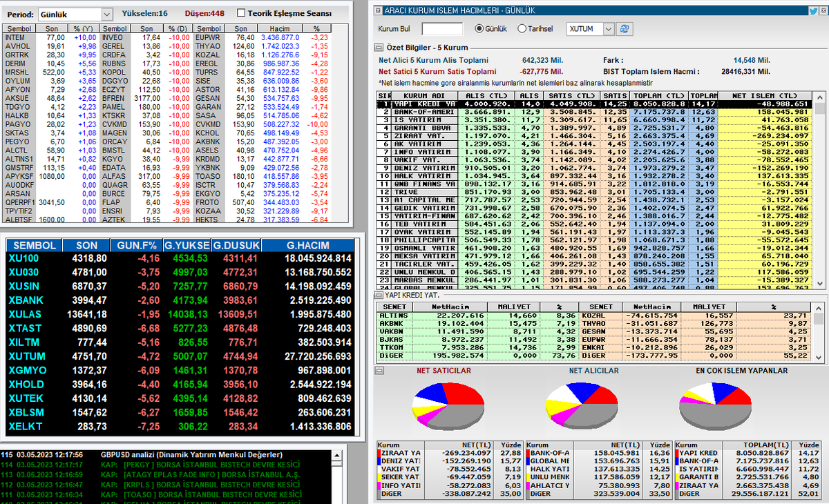Click magenta swatch beside AHLATCI Y legend
The height and width of the screenshot is (504, 829).
tap(529, 485)
